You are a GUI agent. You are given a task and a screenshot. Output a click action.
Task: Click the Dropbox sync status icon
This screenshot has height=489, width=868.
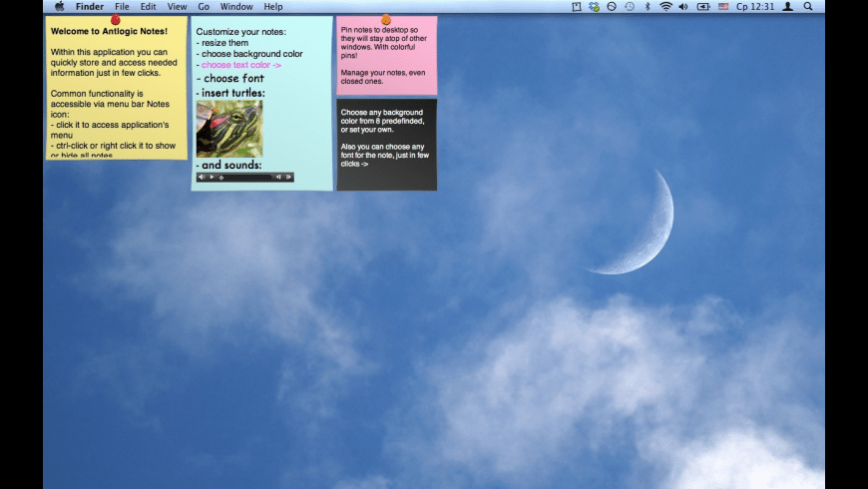[x=594, y=7]
